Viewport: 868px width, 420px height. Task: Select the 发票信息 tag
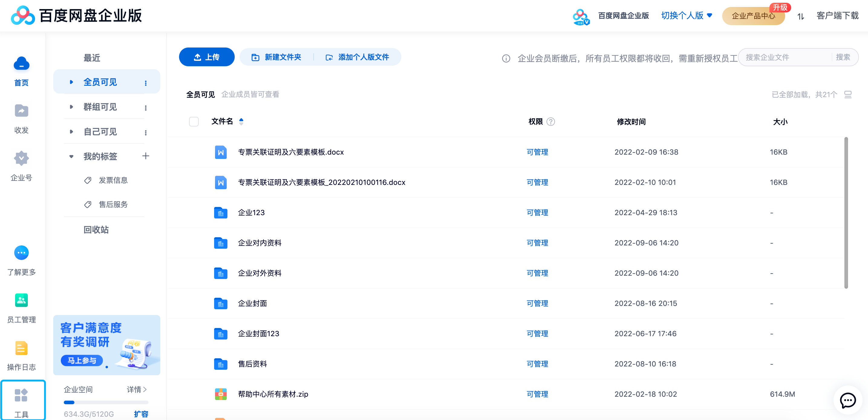[113, 180]
